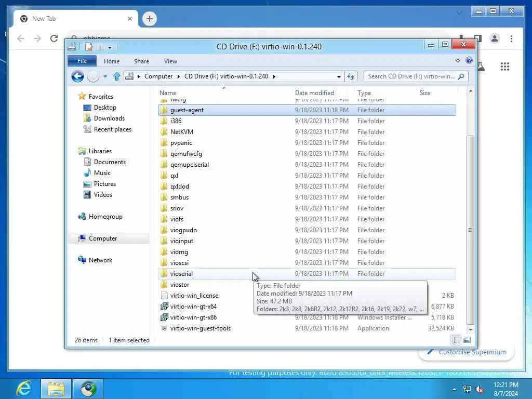
Task: Switch to Large icons view in status bar
Action: click(x=467, y=340)
